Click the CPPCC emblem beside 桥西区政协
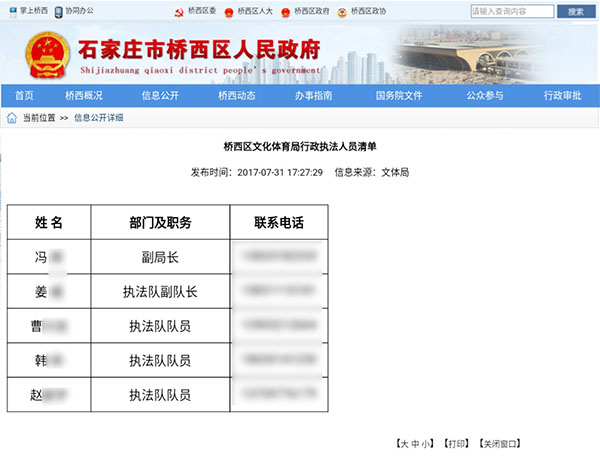This screenshot has width=600, height=468. coord(342,13)
